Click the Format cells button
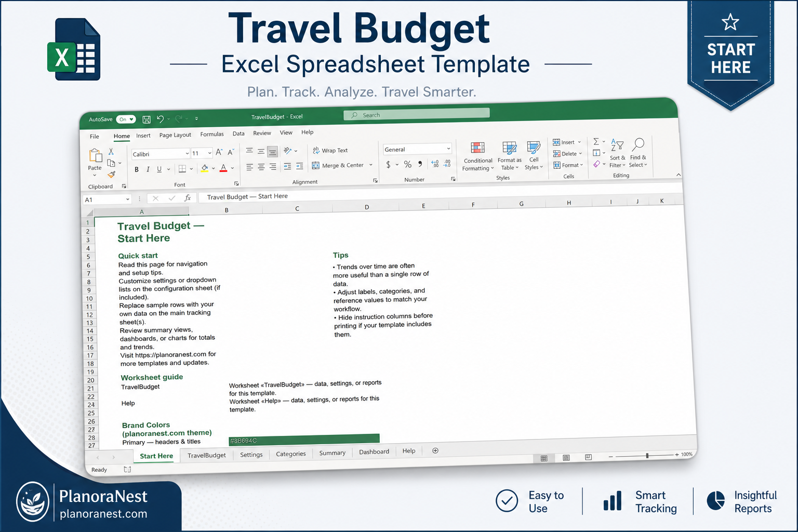Screen dimensions: 798x532 point(568,165)
